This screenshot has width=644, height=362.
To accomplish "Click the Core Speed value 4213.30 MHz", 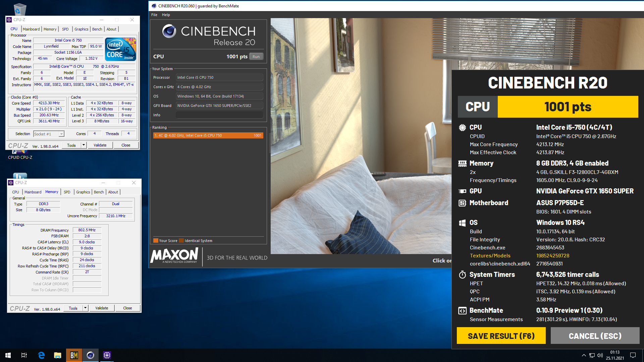I will click(49, 103).
